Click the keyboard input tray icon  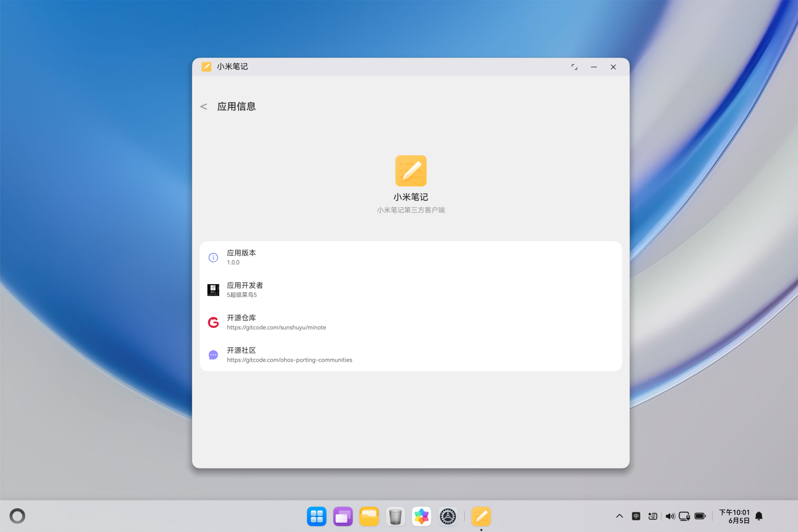pyautogui.click(x=653, y=516)
